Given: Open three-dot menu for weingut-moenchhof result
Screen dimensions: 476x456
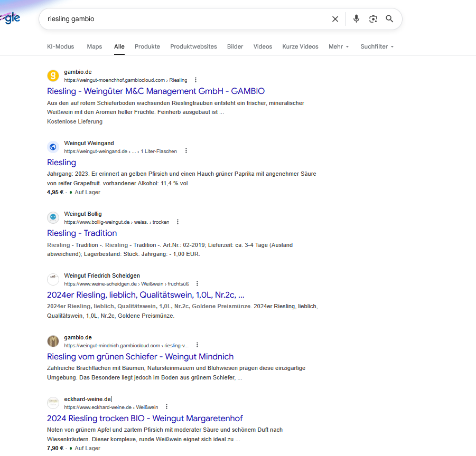Looking at the screenshot, I should tap(195, 80).
